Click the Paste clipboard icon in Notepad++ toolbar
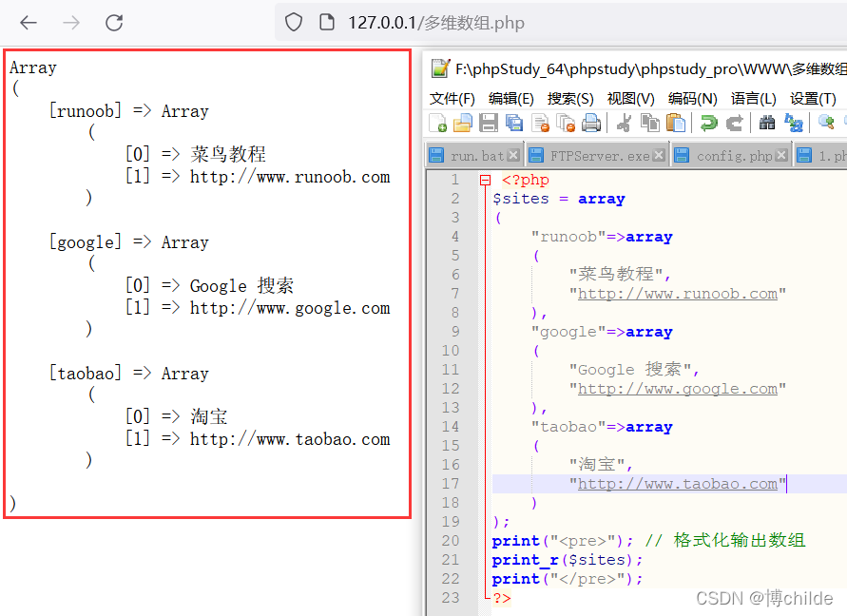 [676, 123]
